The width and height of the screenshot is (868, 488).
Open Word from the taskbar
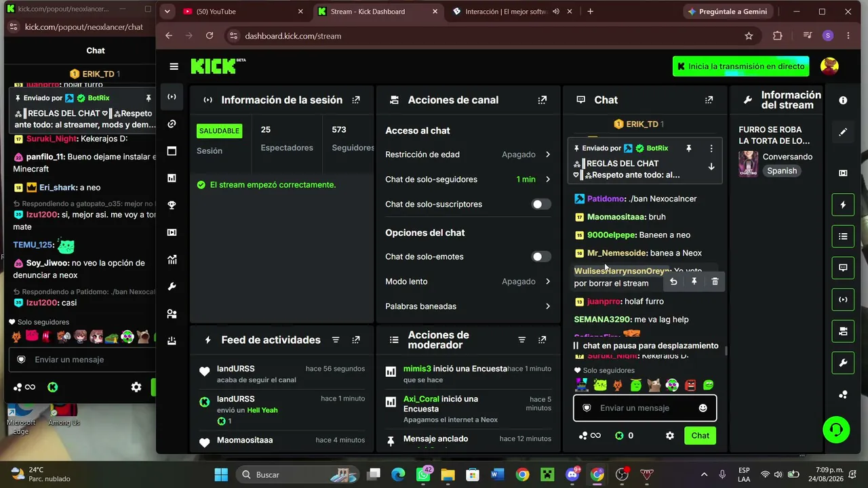[x=498, y=474]
